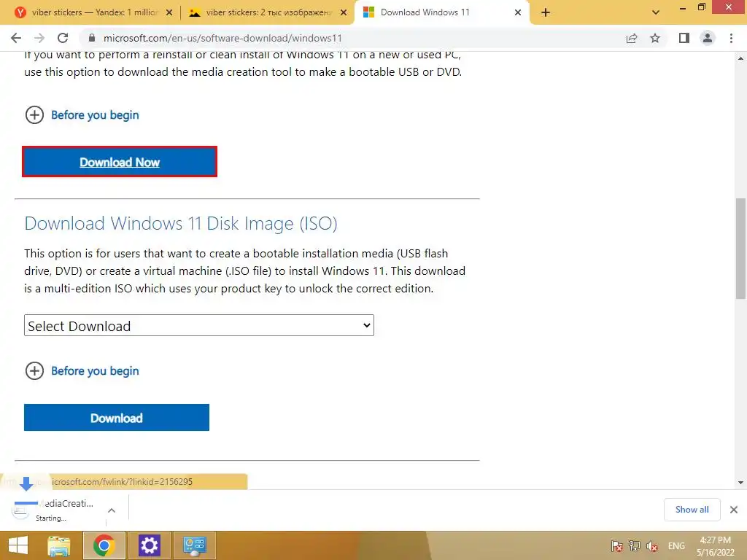Close the downloads bar
This screenshot has height=560, width=747.
734,510
